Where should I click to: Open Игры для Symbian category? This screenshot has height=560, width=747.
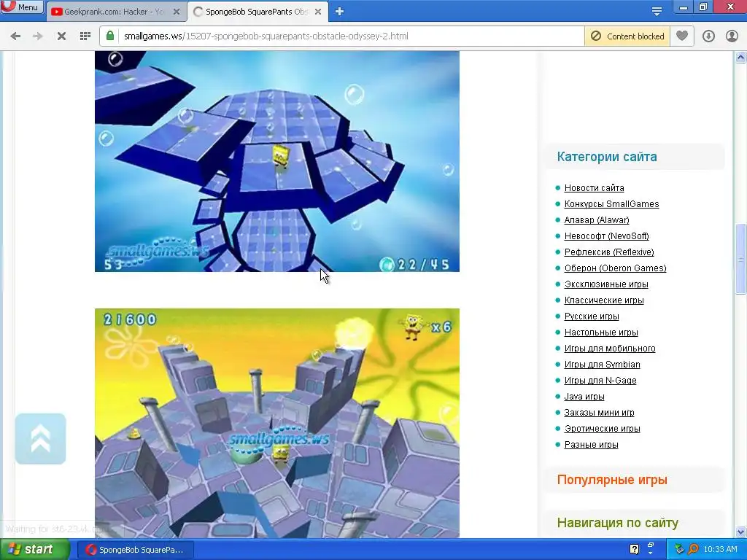(x=602, y=365)
